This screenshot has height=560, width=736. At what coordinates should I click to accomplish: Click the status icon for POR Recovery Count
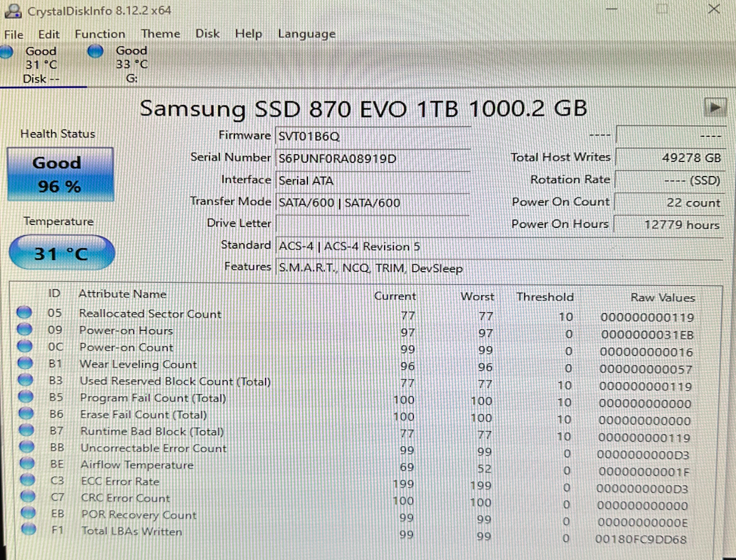29,512
